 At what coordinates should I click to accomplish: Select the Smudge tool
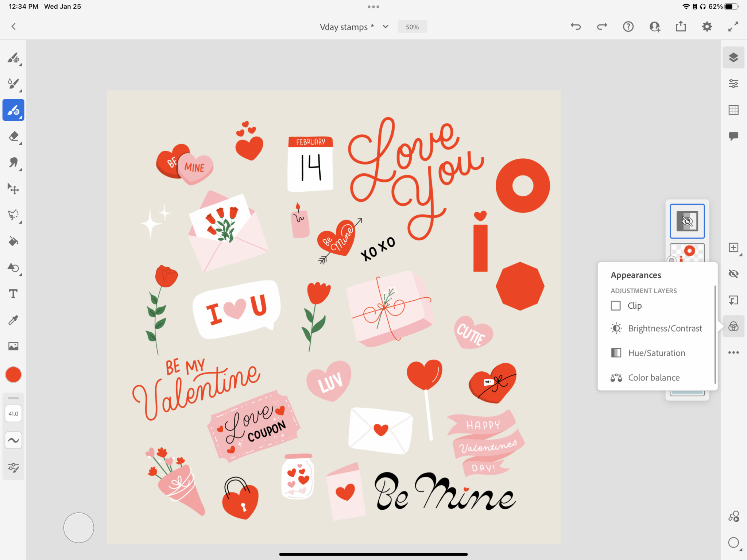click(13, 163)
